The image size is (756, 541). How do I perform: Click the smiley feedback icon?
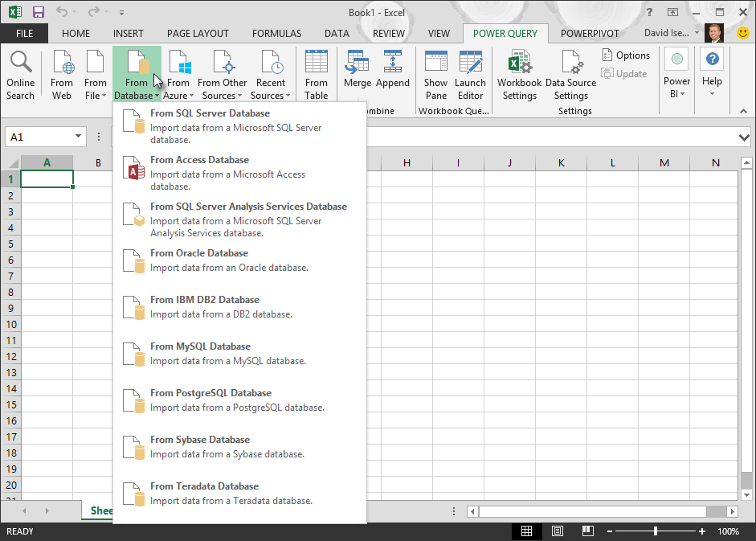[x=743, y=33]
